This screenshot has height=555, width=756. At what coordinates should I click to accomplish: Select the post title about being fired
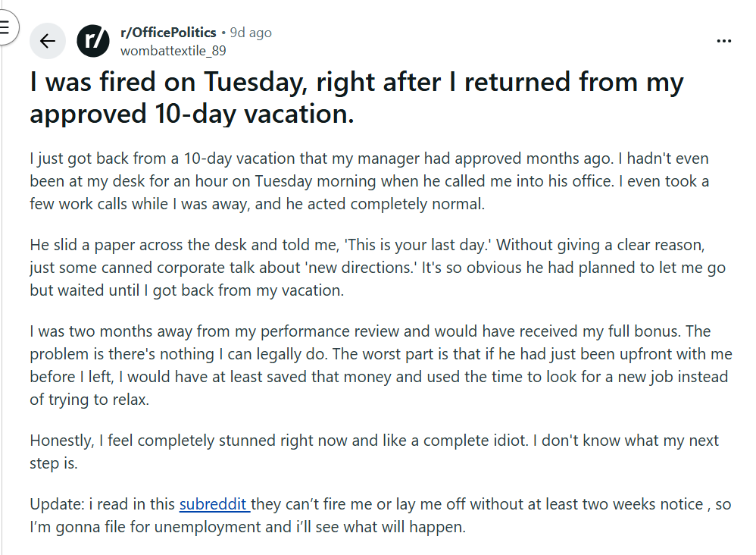click(x=356, y=97)
